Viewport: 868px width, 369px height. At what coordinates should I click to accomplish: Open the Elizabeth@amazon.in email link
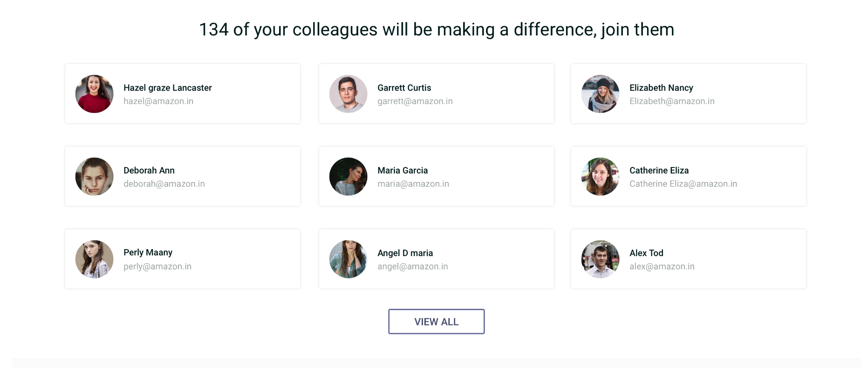pyautogui.click(x=671, y=101)
